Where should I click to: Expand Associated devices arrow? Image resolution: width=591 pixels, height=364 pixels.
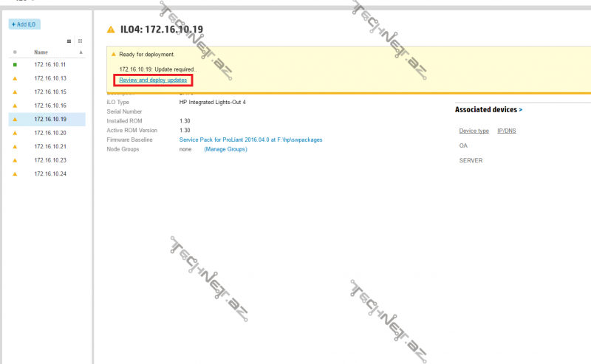point(521,109)
